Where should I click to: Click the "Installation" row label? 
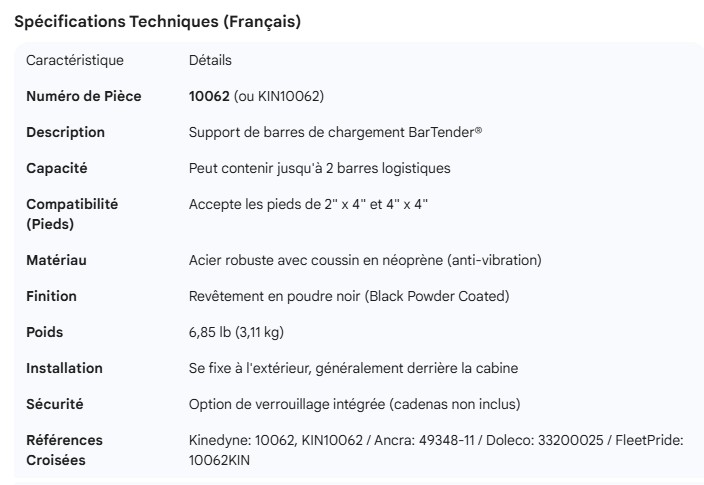64,368
